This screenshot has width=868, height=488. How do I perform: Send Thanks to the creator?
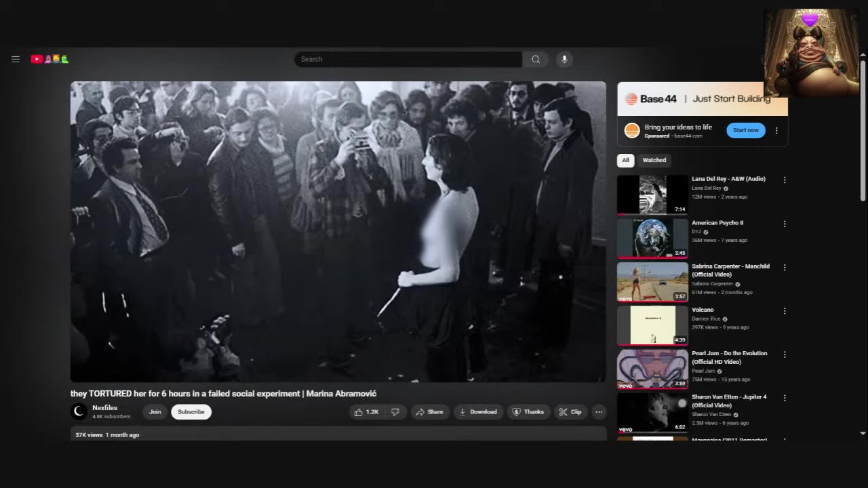[528, 412]
